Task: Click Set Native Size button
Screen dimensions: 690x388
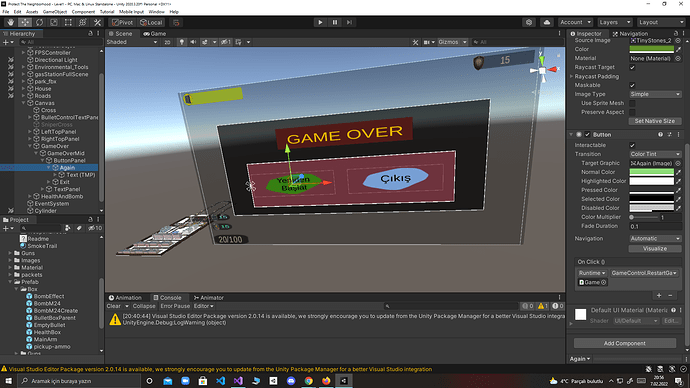Action: [x=655, y=121]
